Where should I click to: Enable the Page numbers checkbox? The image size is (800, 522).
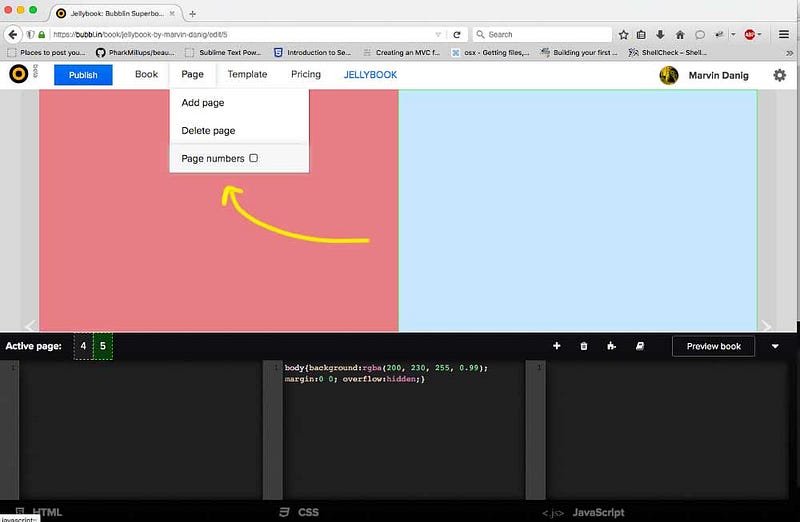click(x=254, y=158)
